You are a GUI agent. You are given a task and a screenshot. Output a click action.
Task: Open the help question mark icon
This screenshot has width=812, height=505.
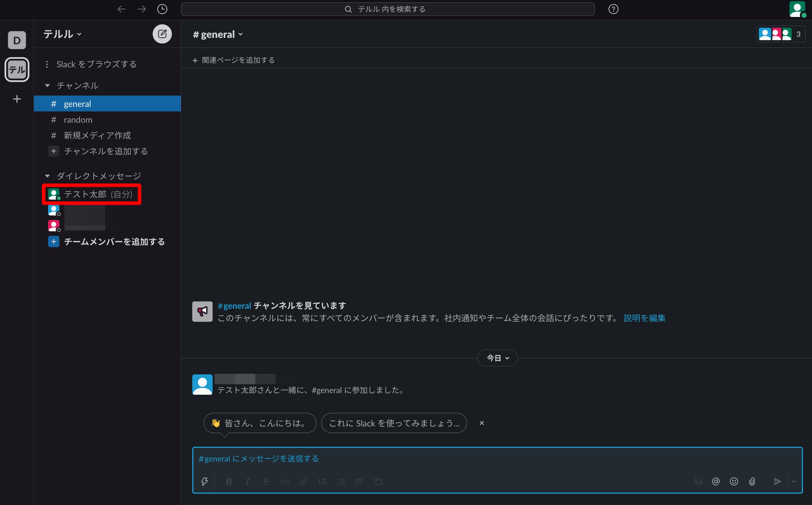[x=613, y=9]
